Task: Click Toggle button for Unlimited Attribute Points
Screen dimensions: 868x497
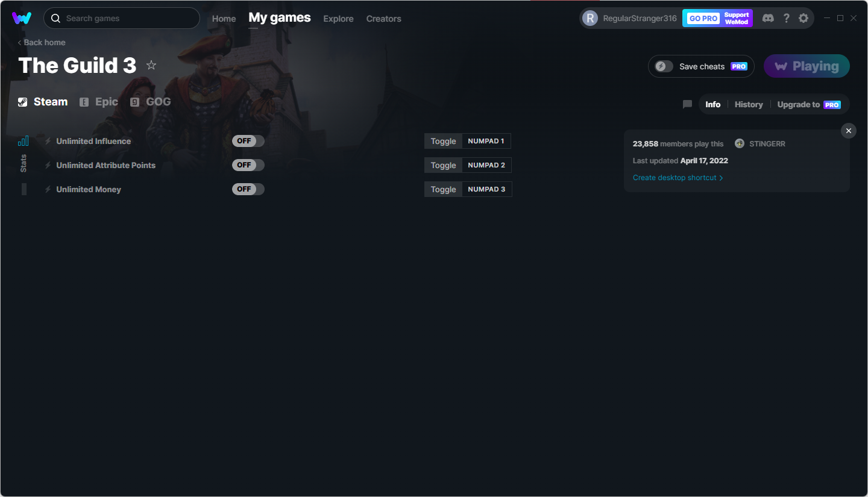Action: (444, 165)
